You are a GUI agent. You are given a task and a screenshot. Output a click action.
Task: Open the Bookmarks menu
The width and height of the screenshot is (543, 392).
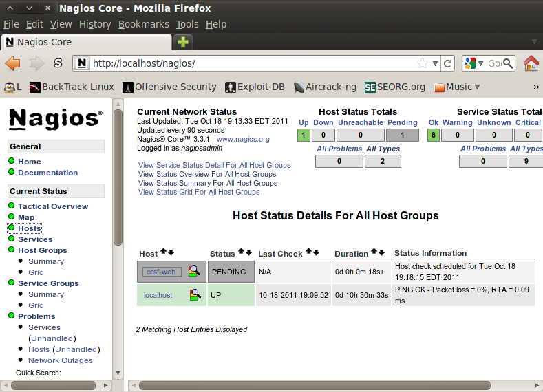pos(143,24)
